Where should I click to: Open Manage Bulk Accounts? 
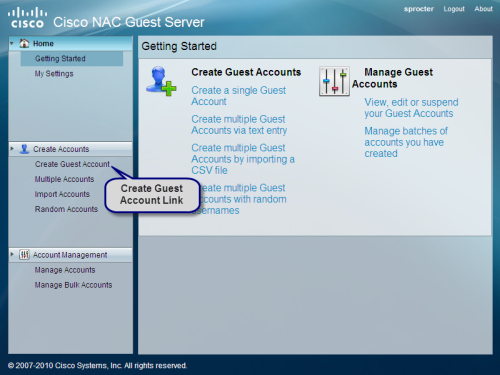pyautogui.click(x=73, y=285)
